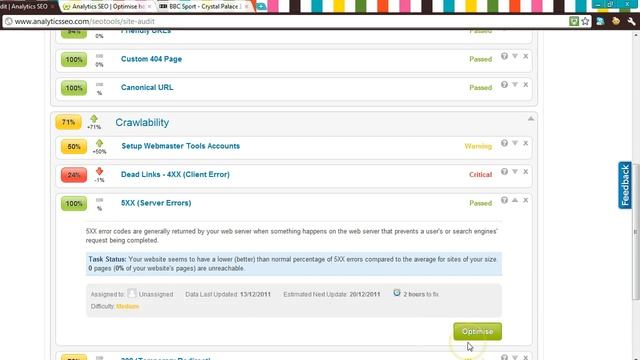The height and width of the screenshot is (360, 640).
Task: Expand the Custom 404 Page row arrow
Action: tap(515, 56)
